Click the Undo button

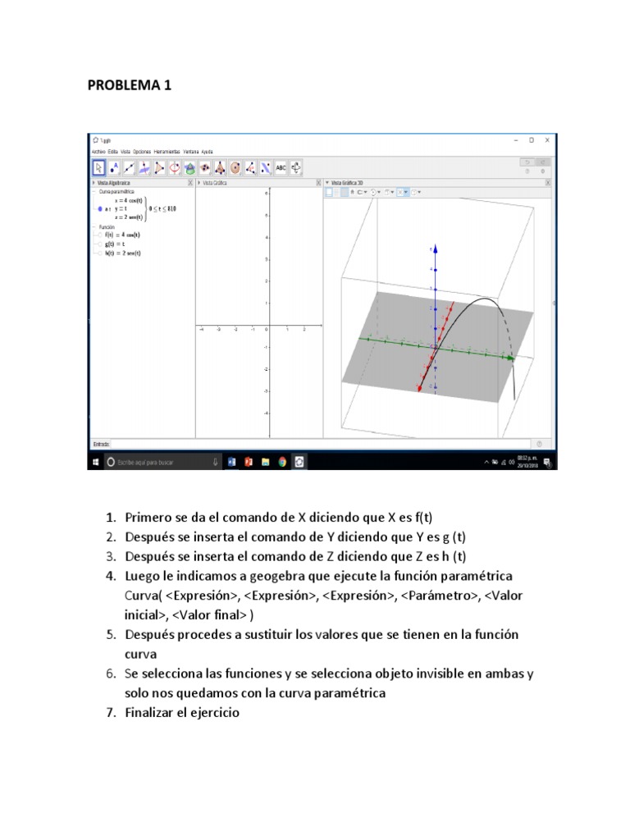(x=527, y=162)
